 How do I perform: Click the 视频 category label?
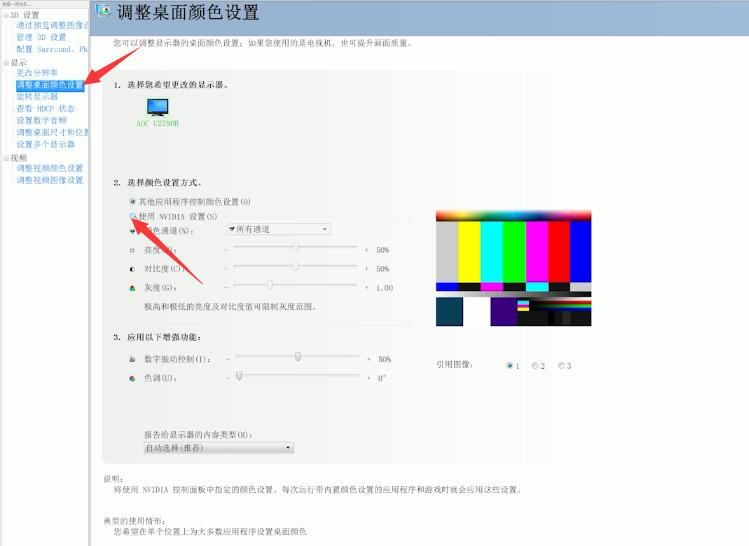19,158
